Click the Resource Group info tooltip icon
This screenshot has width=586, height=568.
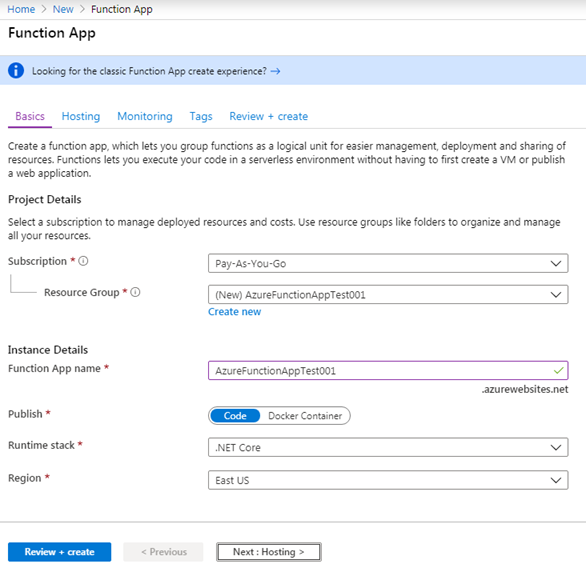135,292
